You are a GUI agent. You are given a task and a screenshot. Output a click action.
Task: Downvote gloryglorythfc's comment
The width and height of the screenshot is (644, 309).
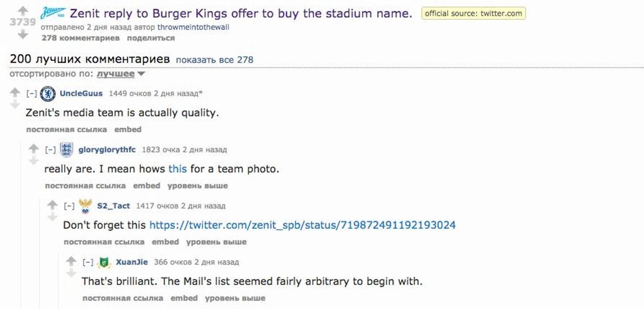(34, 161)
